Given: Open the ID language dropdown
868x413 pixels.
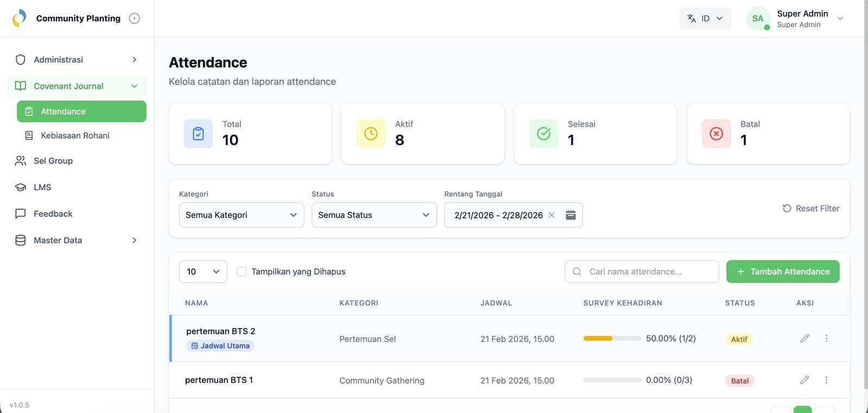Looking at the screenshot, I should point(705,18).
